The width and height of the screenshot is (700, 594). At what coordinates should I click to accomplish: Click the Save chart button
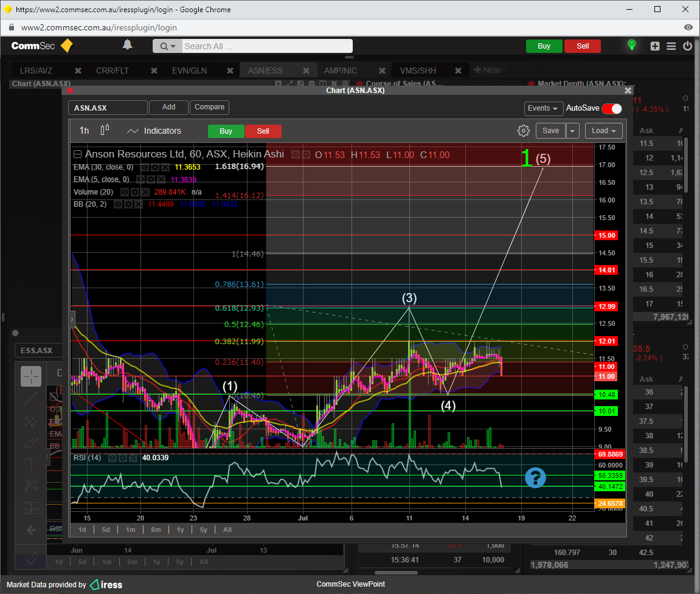pos(550,131)
